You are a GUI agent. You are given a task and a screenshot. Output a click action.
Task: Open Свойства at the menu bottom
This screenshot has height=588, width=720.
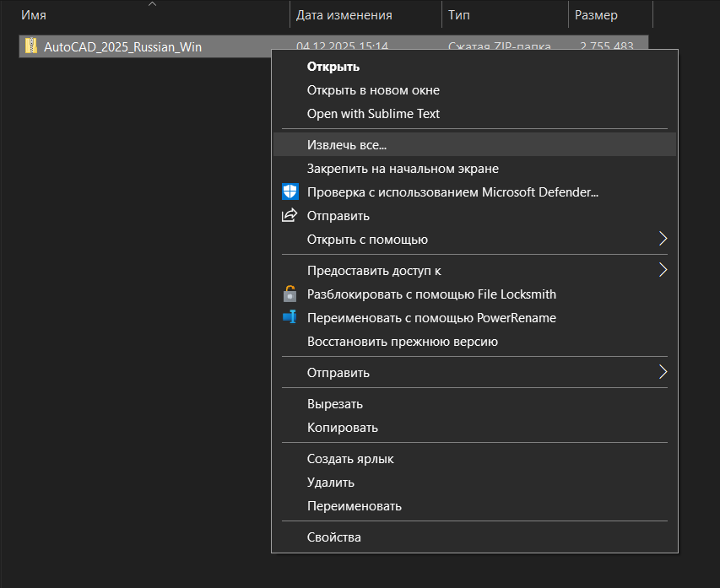point(333,537)
